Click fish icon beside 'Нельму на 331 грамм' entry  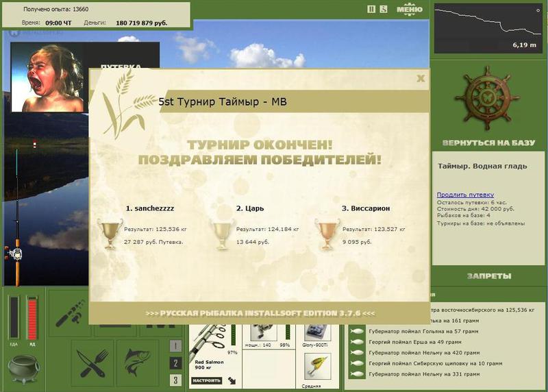[x=357, y=373]
